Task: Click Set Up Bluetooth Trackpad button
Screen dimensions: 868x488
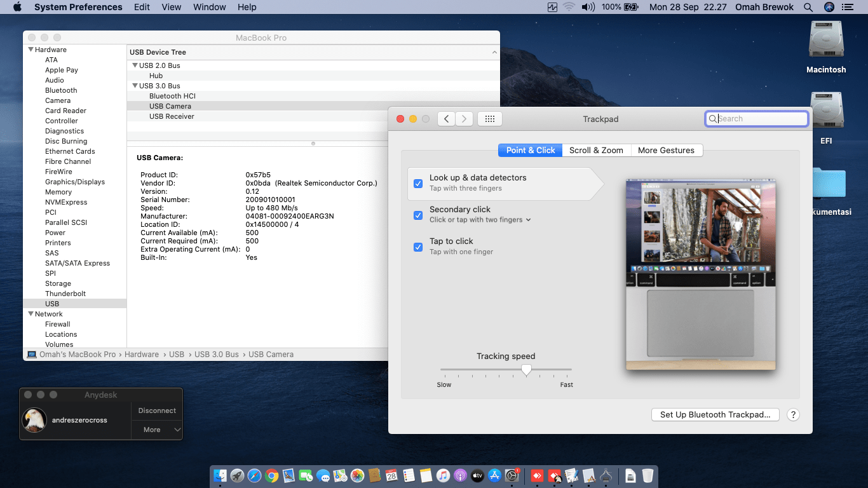Action: click(x=715, y=415)
